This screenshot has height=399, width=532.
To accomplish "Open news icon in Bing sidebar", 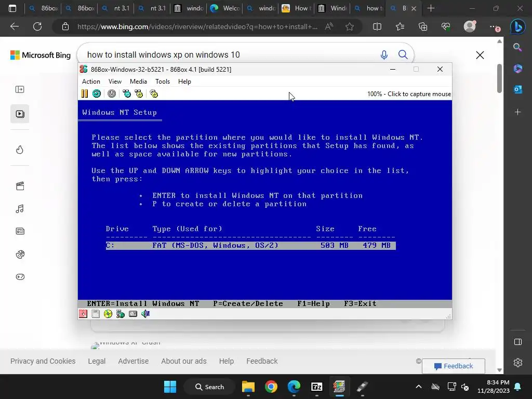I will click(20, 231).
